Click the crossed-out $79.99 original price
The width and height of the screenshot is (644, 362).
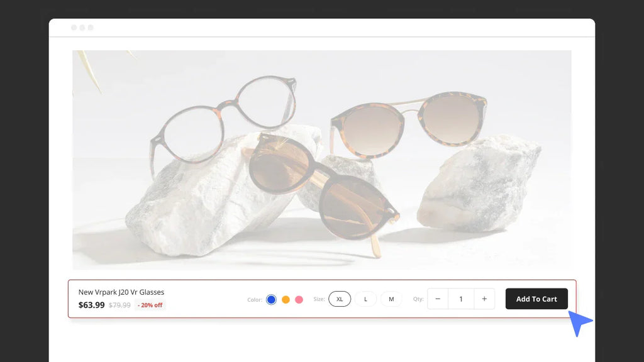pyautogui.click(x=119, y=305)
